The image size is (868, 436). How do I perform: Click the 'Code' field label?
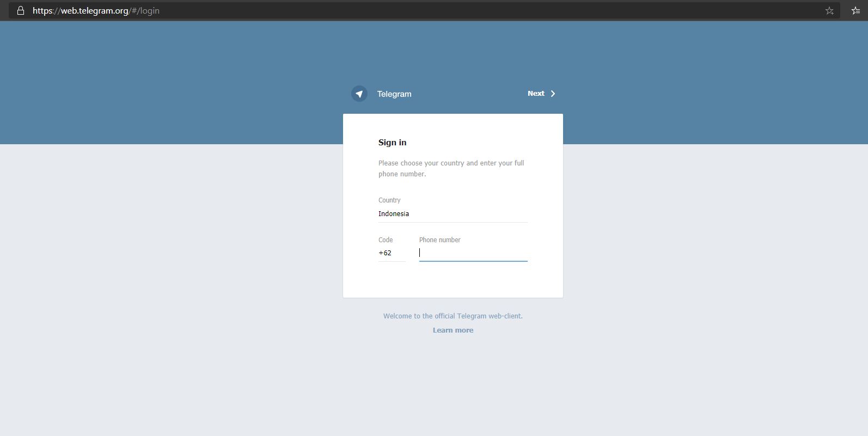386,240
